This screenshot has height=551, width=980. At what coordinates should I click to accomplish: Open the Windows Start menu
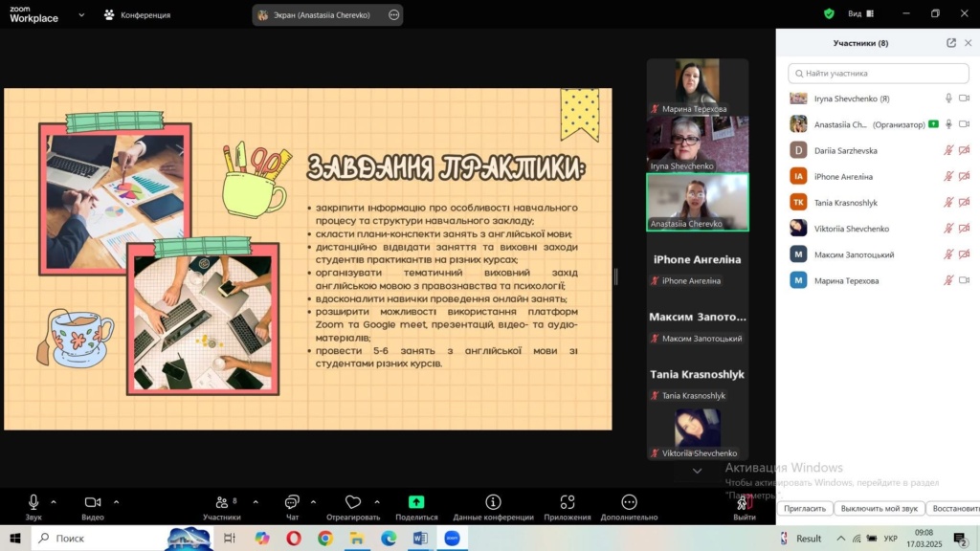coord(15,538)
